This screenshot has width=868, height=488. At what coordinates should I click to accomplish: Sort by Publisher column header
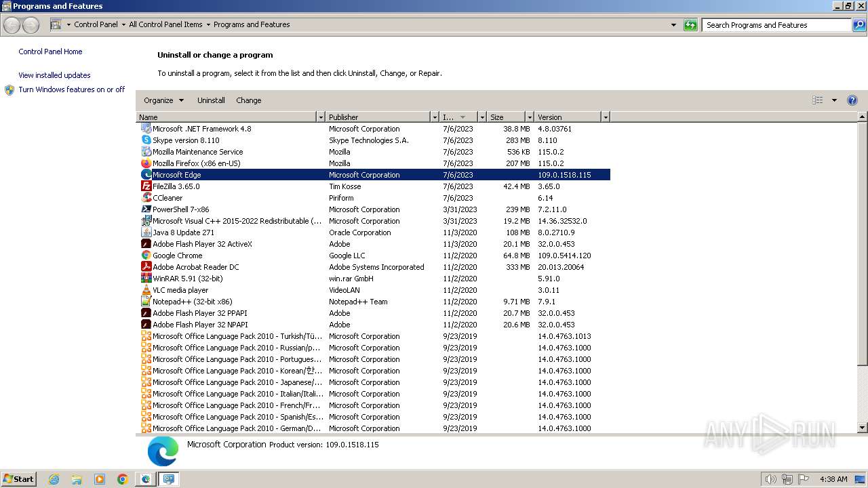pos(378,117)
